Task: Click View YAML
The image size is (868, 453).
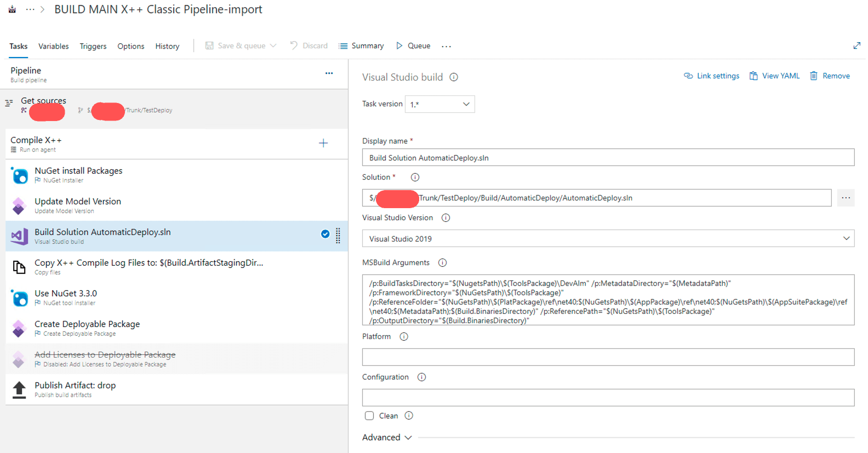Action: (x=775, y=76)
